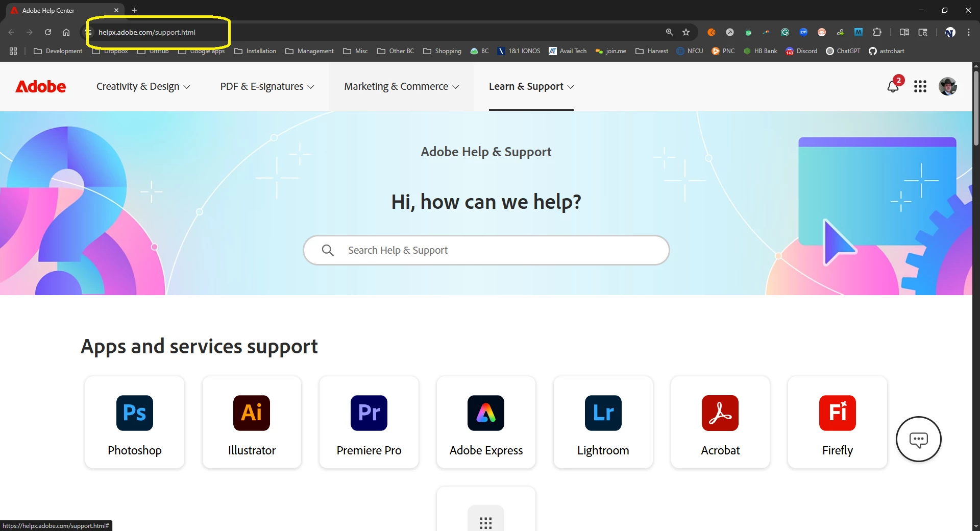Open Adobe Express support via its icon
Image resolution: width=980 pixels, height=531 pixels.
486,413
